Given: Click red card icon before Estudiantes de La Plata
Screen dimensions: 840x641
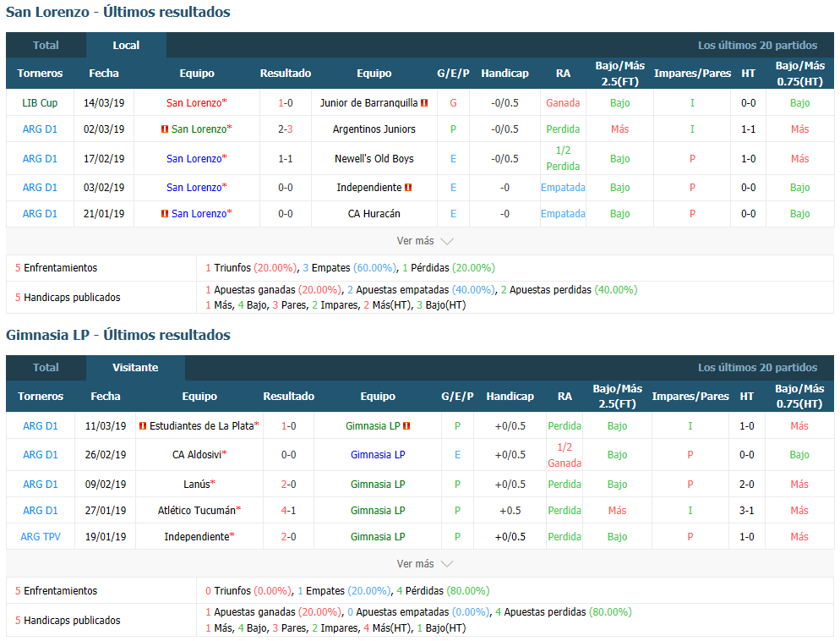Looking at the screenshot, I should [143, 426].
